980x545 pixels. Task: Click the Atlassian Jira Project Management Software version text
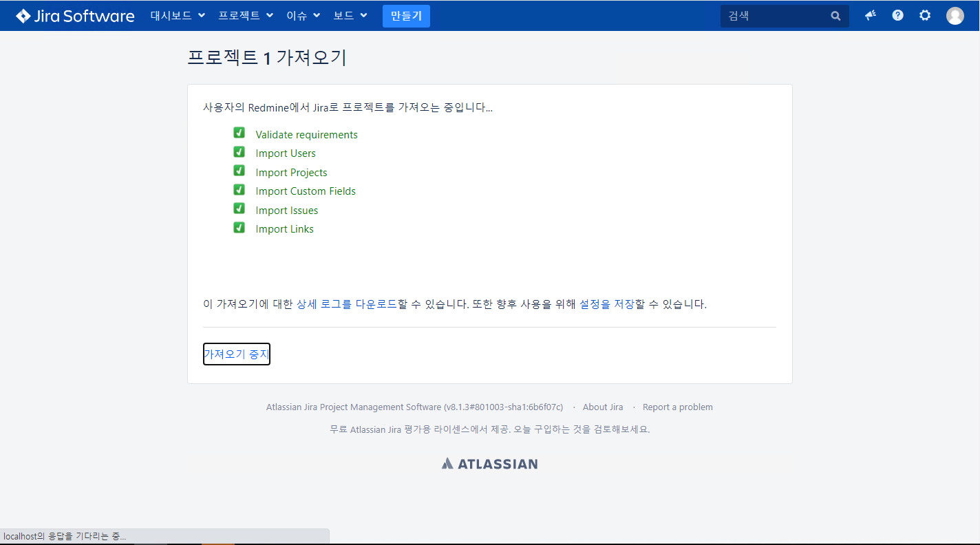415,407
